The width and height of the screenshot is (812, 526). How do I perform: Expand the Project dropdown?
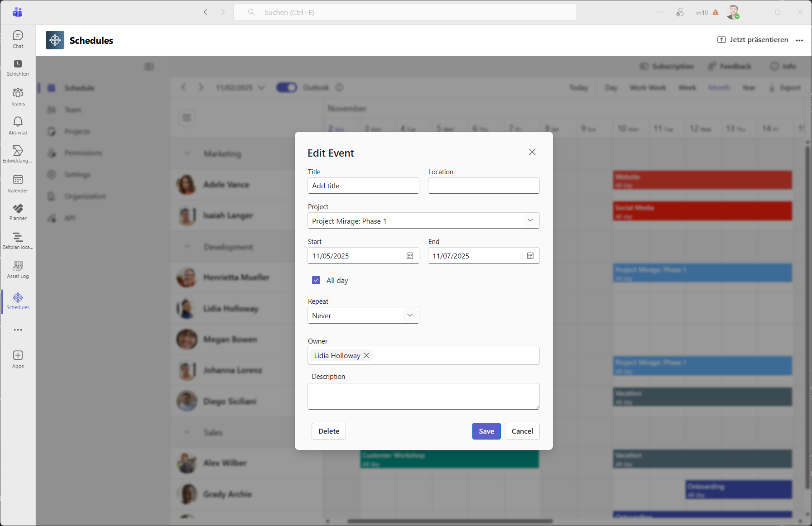coord(530,220)
